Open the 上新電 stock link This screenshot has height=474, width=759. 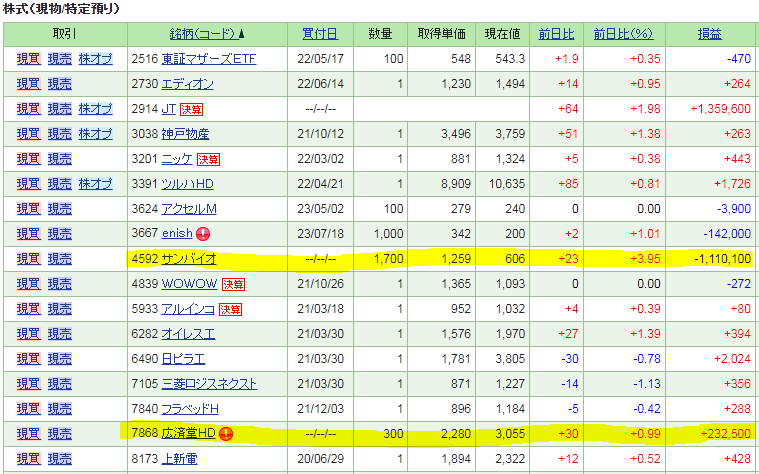pos(180,459)
